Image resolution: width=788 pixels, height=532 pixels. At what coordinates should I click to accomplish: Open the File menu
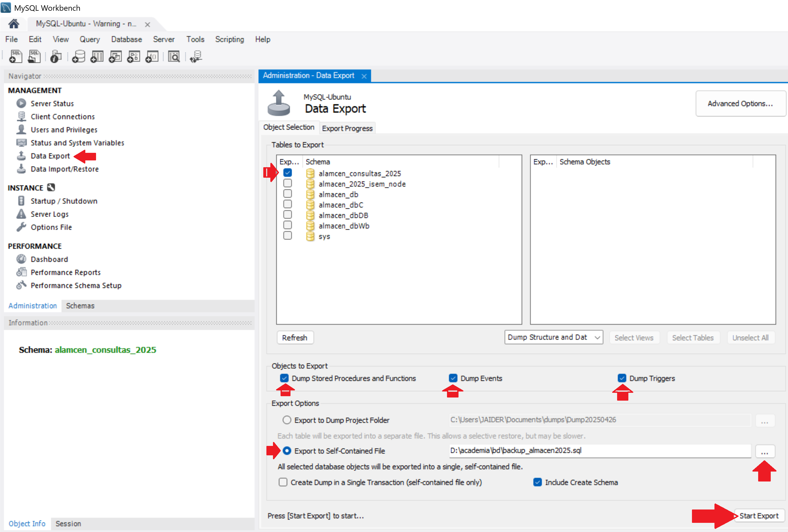(12, 39)
